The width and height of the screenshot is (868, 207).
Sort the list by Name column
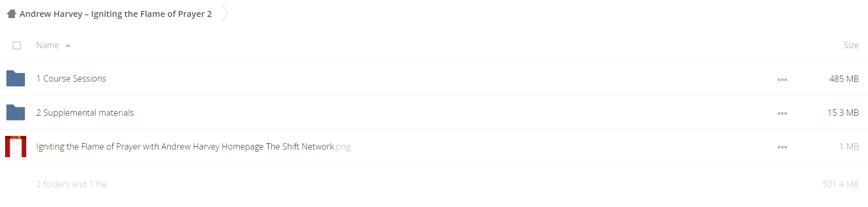[47, 45]
